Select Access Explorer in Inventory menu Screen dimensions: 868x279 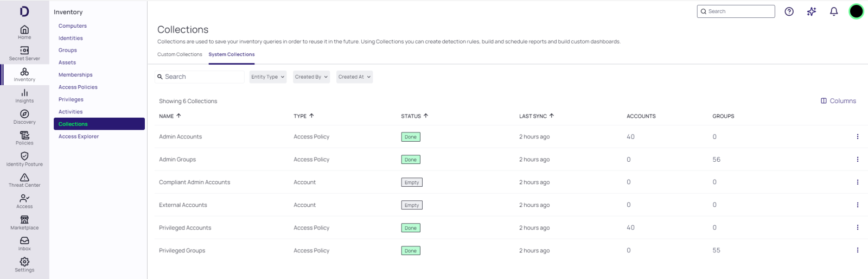[x=79, y=137]
